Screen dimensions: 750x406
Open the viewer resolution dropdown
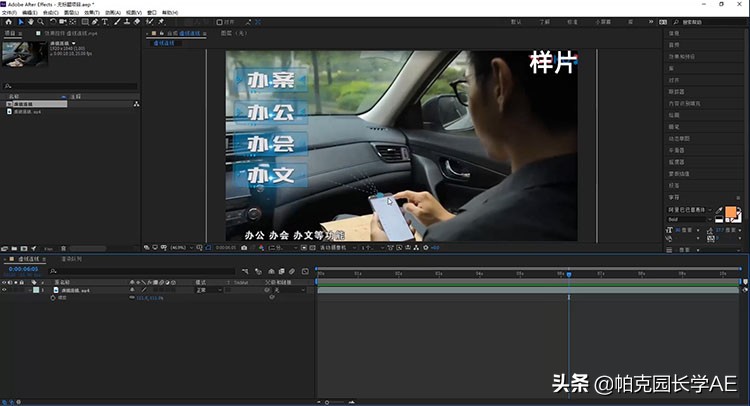[x=283, y=248]
